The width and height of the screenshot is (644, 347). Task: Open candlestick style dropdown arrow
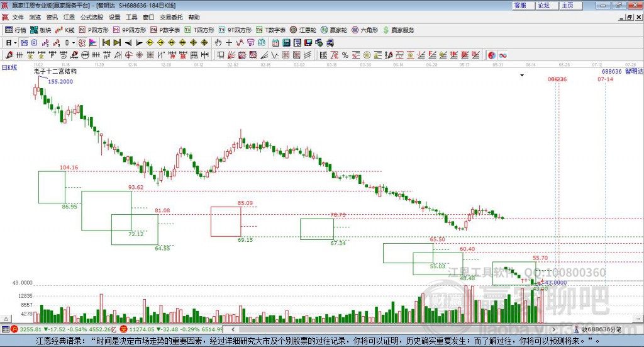click(74, 43)
